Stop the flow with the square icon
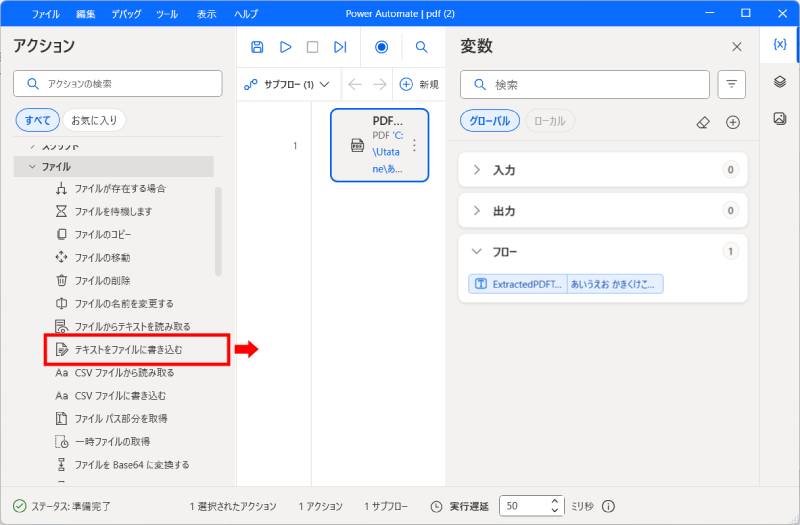 (312, 47)
